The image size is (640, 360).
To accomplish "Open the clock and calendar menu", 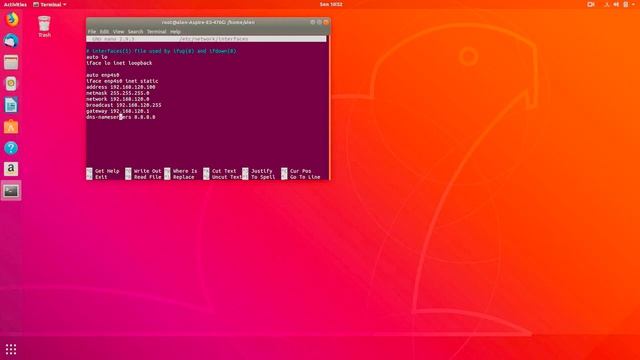I will coord(331,4).
